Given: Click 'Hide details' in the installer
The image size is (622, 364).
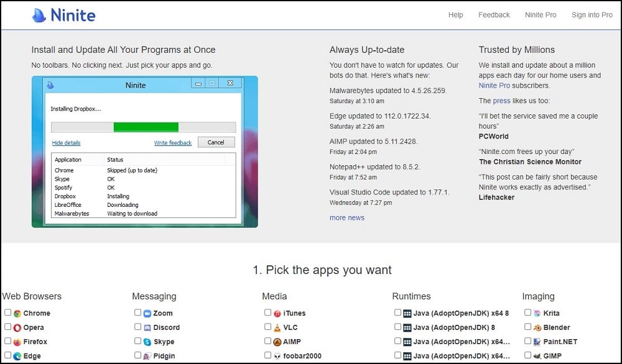Looking at the screenshot, I should click(67, 143).
